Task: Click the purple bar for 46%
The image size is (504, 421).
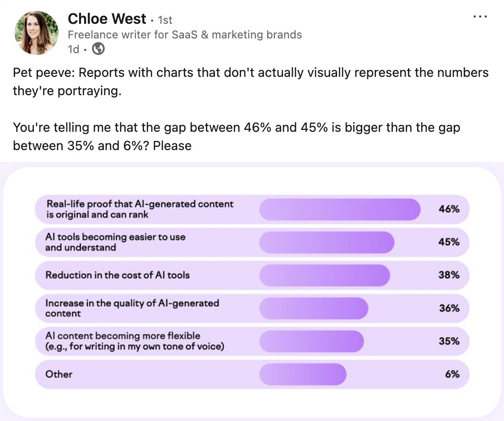Action: click(339, 209)
